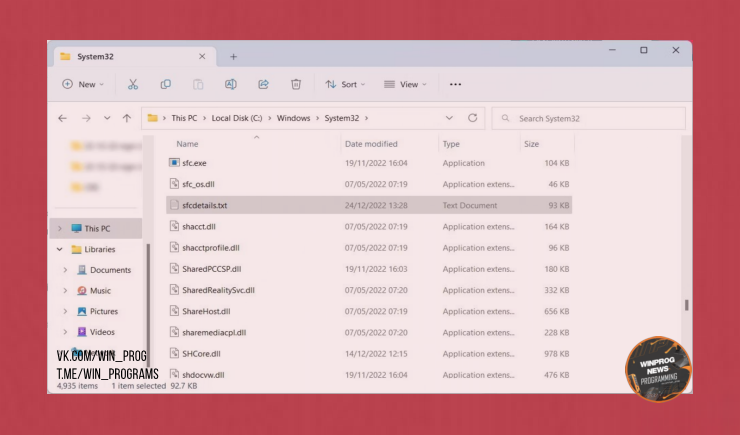The image size is (740, 435).
Task: Click the Search System32 field
Action: pos(589,118)
